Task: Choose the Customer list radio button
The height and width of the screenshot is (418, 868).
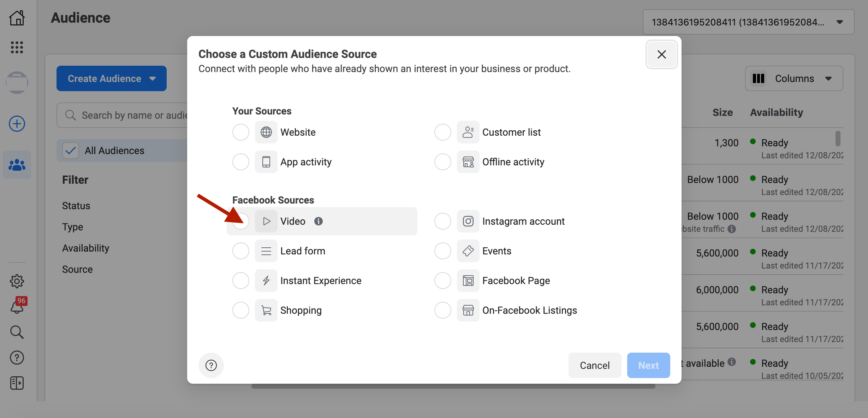Action: pos(443,132)
